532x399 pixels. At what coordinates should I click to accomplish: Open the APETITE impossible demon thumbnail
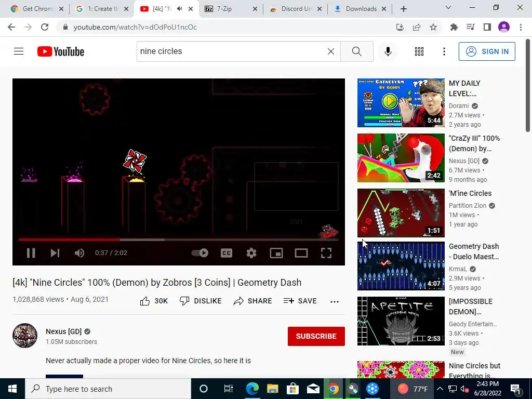pos(401,321)
